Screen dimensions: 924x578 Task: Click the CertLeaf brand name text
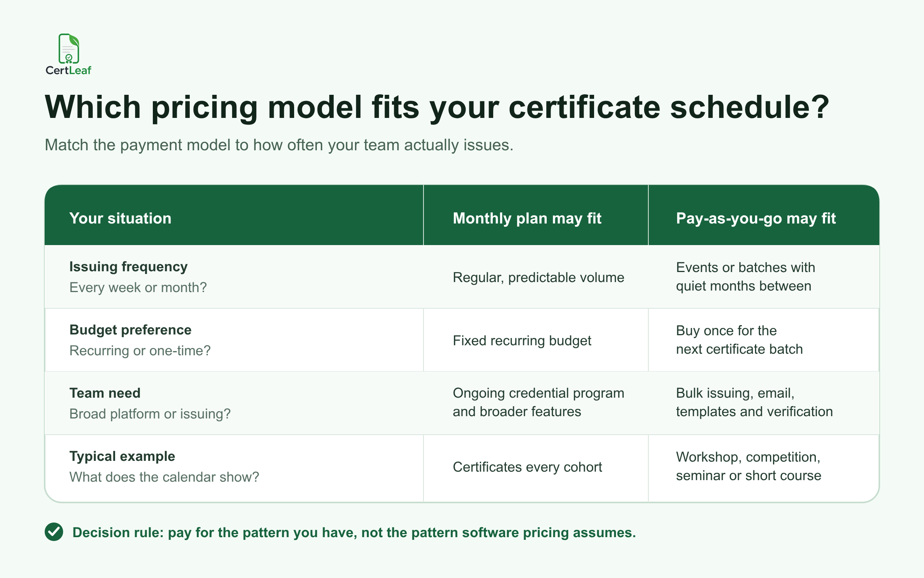(69, 70)
